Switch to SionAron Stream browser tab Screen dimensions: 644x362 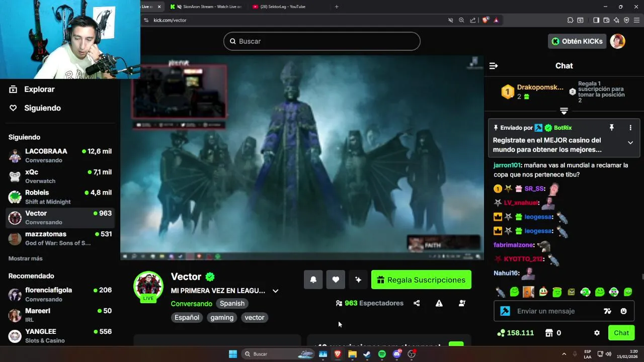tap(206, 7)
